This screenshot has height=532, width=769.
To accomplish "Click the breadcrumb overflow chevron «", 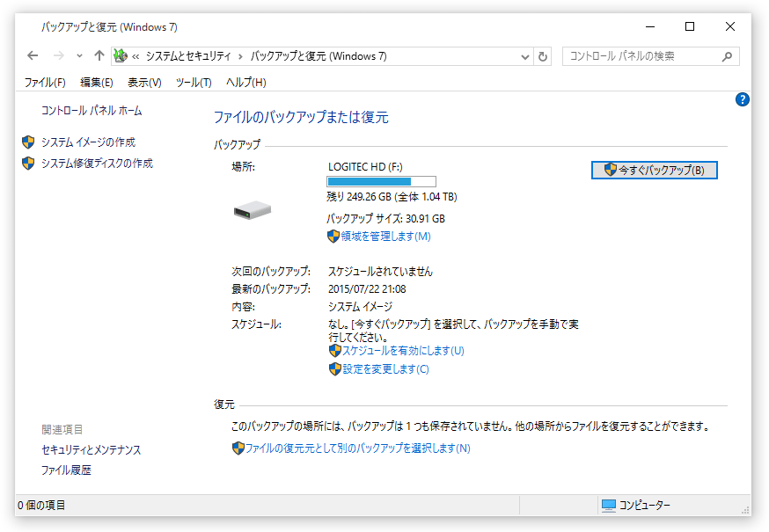I will (135, 57).
